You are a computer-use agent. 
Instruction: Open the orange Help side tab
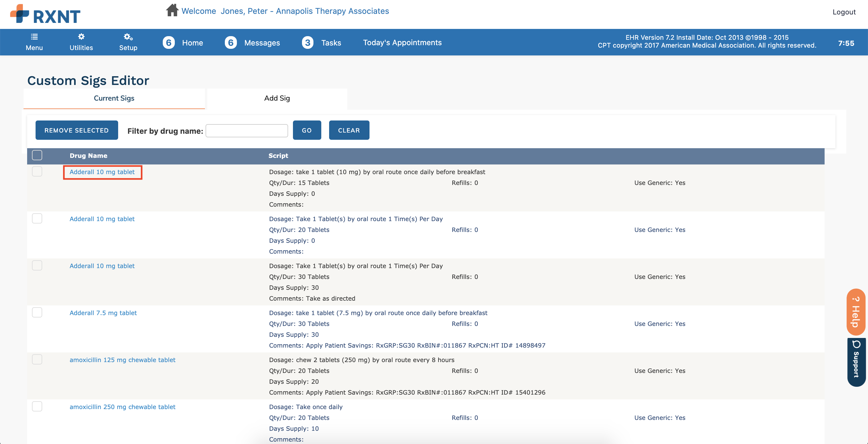(856, 311)
